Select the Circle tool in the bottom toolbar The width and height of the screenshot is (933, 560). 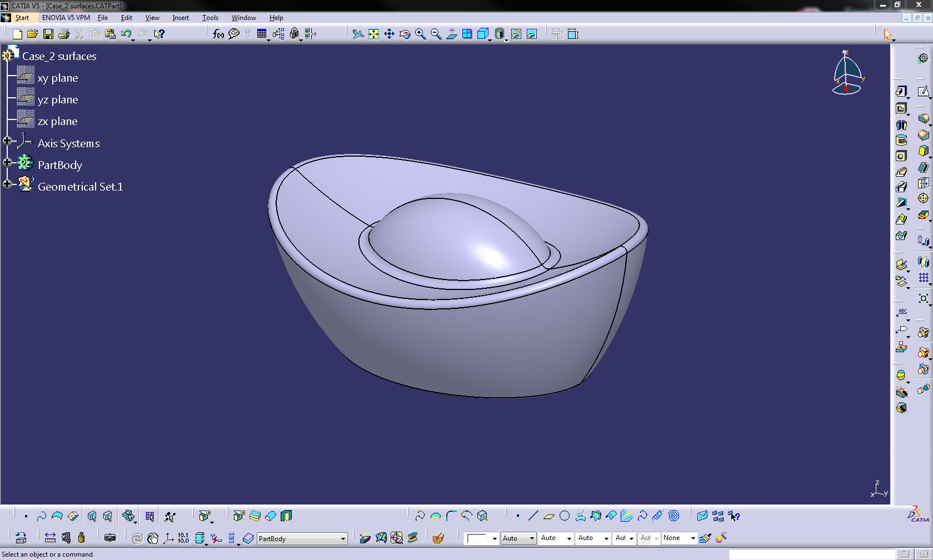click(565, 516)
